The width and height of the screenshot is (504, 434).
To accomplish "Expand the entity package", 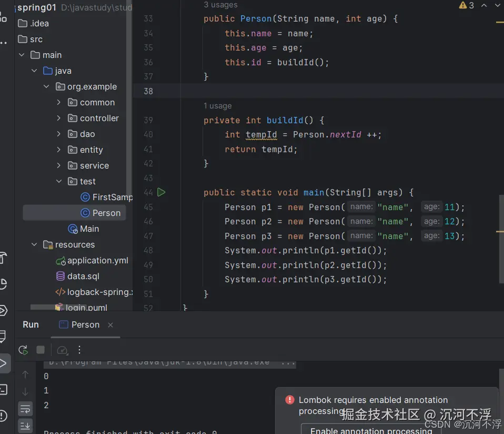I will [58, 150].
